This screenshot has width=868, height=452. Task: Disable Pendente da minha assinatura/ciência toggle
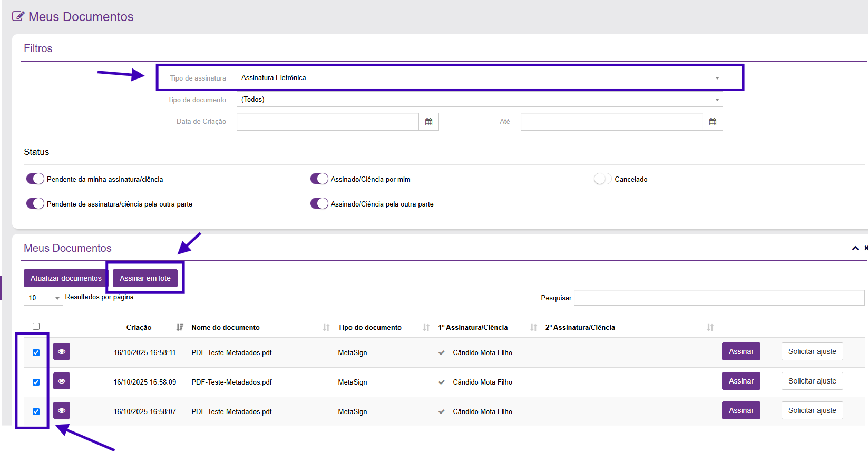tap(35, 179)
